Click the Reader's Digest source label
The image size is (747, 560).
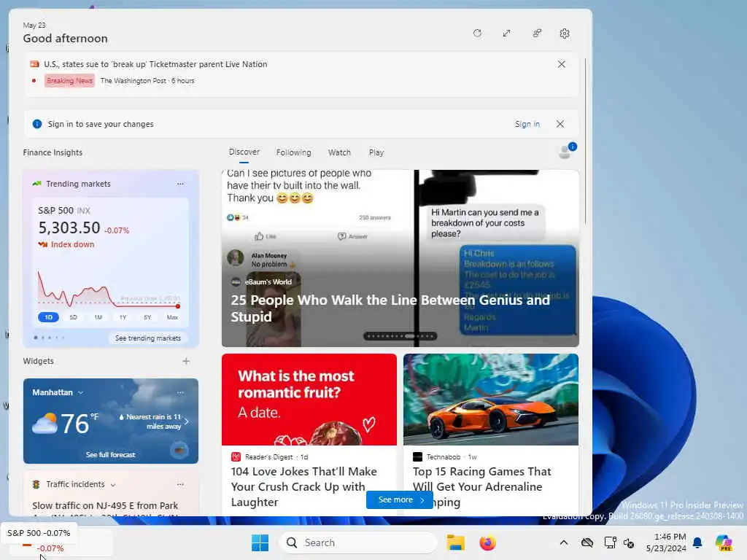268,456
